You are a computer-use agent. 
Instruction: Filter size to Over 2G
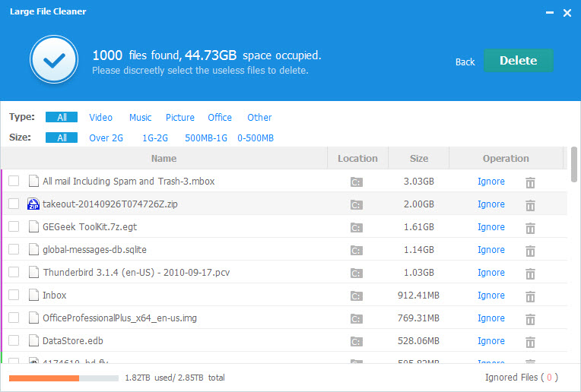106,138
